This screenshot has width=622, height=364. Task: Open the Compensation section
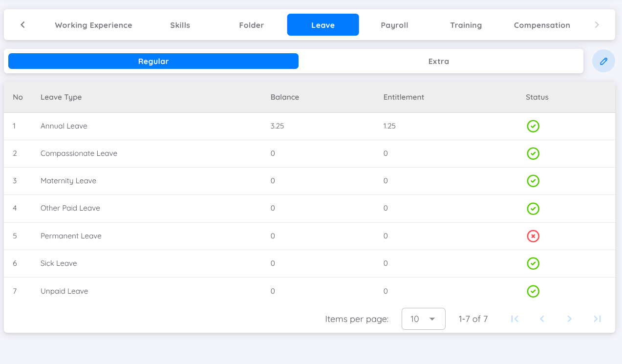tap(541, 25)
